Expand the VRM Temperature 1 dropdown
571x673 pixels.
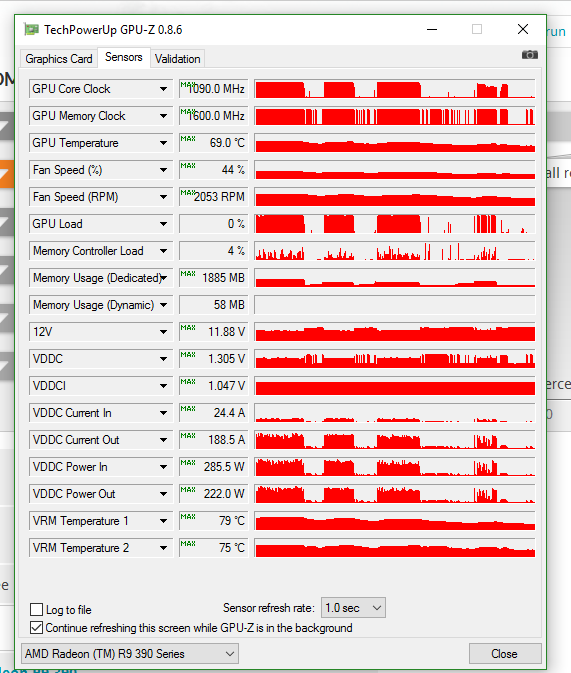click(163, 521)
